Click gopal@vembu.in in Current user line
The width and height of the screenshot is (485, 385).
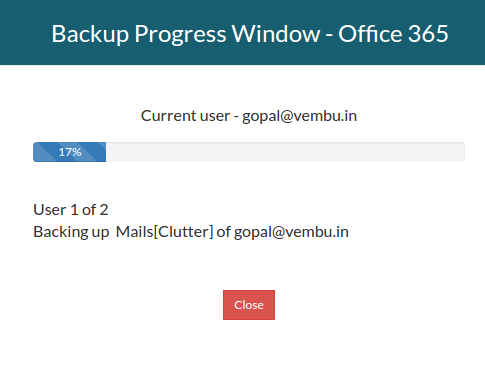pos(299,116)
